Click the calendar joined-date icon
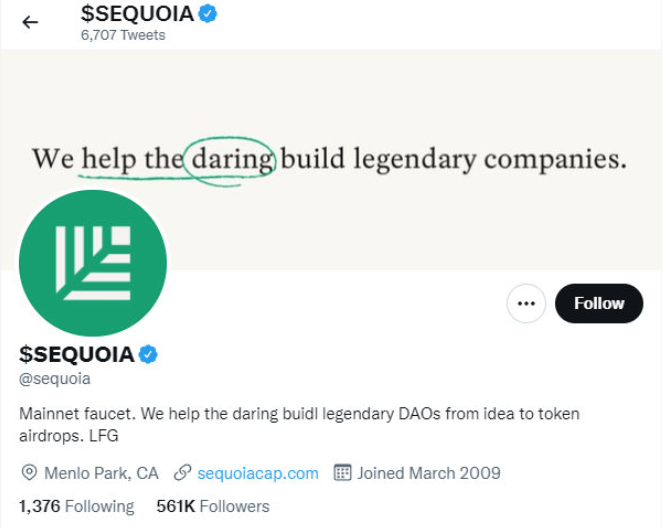 coord(342,472)
